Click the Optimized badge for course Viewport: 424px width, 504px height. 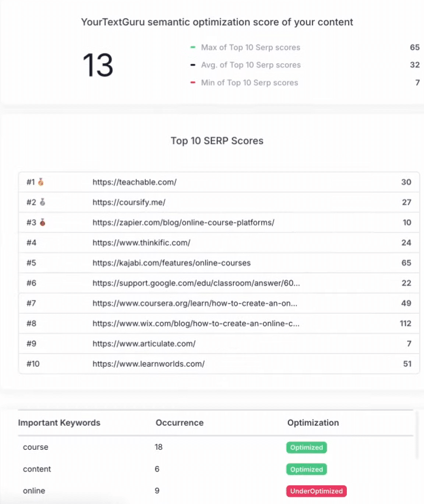[307, 447]
